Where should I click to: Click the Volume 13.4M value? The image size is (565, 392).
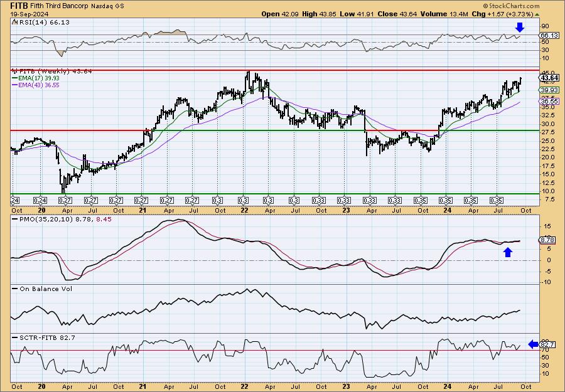[x=444, y=14]
